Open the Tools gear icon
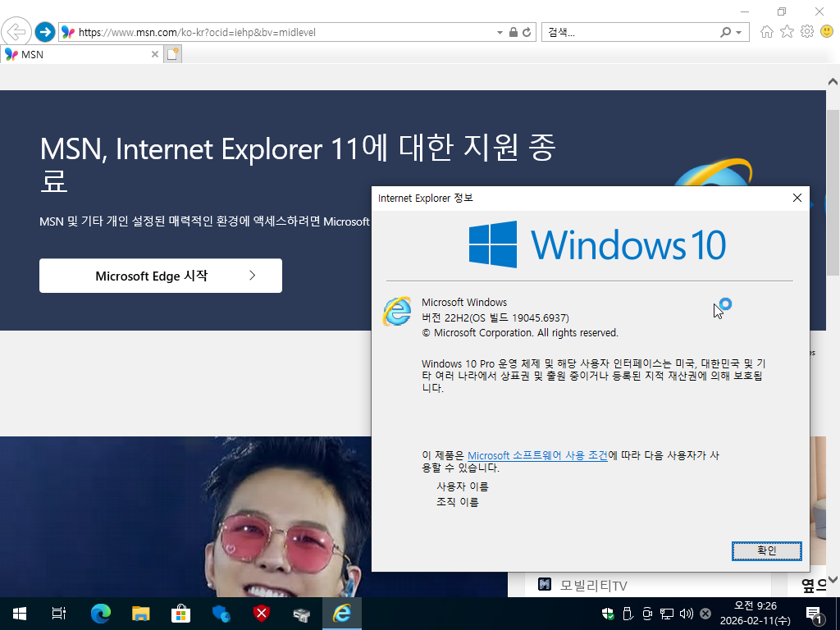The width and height of the screenshot is (840, 630). (807, 32)
